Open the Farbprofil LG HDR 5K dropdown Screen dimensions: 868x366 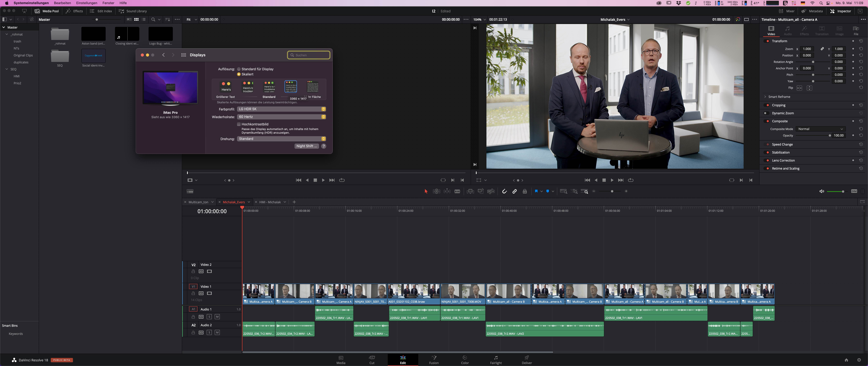[281, 109]
